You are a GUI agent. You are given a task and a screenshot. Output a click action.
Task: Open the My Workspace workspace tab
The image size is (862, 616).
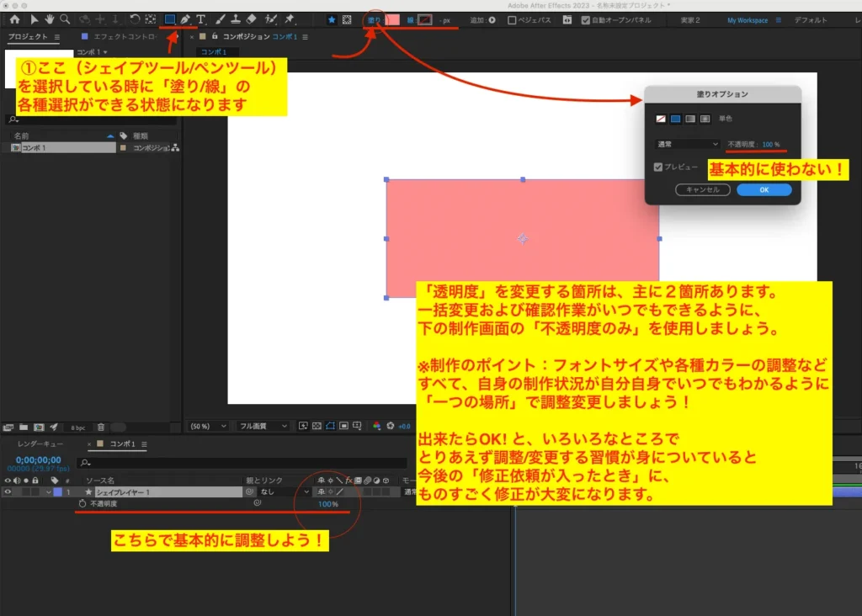pyautogui.click(x=747, y=20)
